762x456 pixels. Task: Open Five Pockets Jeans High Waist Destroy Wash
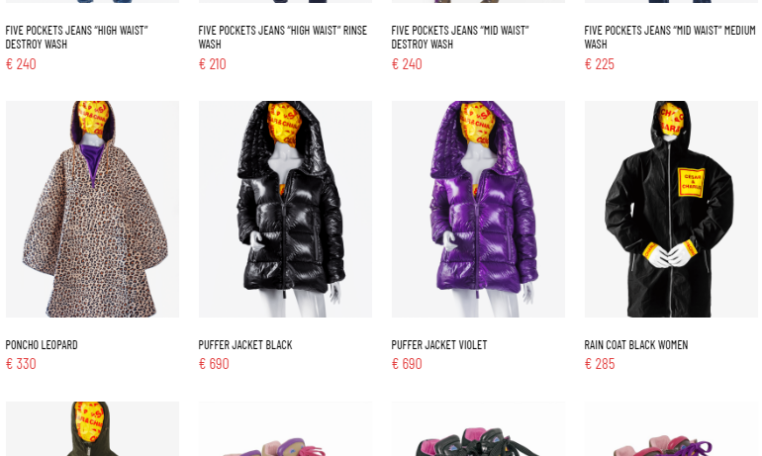(77, 37)
